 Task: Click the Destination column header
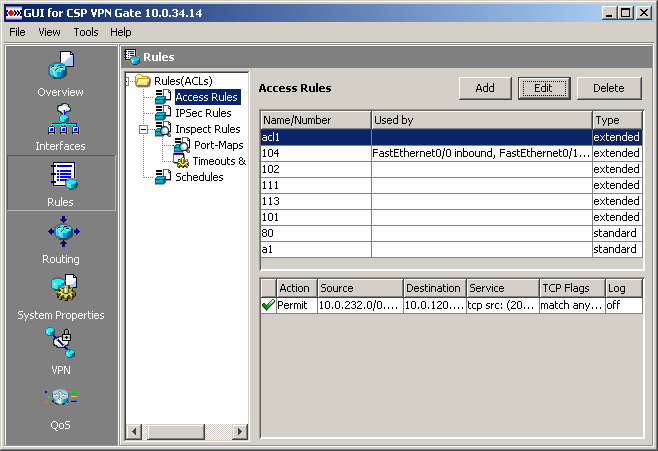point(435,288)
